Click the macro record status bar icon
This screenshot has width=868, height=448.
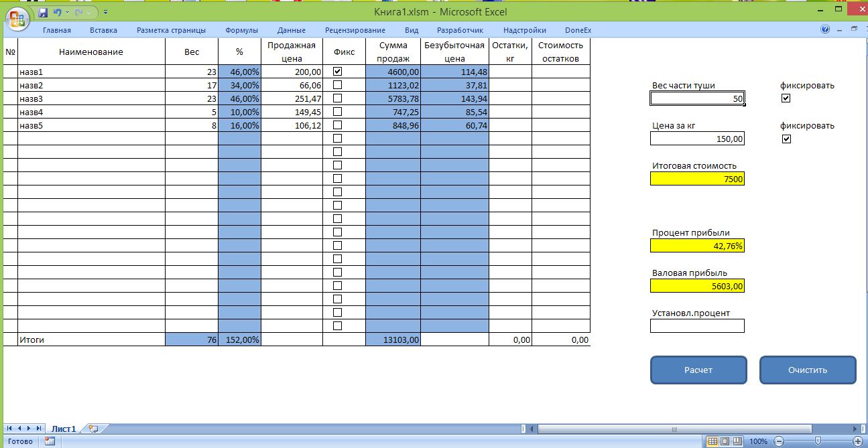click(x=49, y=441)
